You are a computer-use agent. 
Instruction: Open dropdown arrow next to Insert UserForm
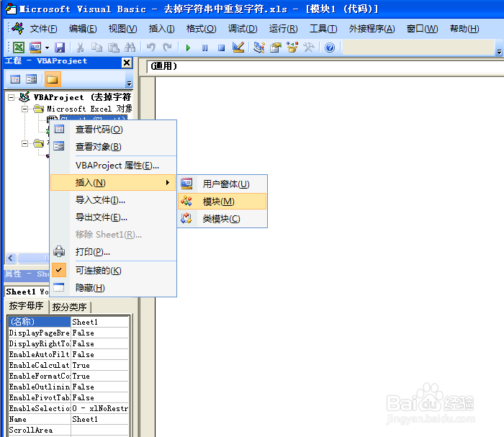point(47,48)
